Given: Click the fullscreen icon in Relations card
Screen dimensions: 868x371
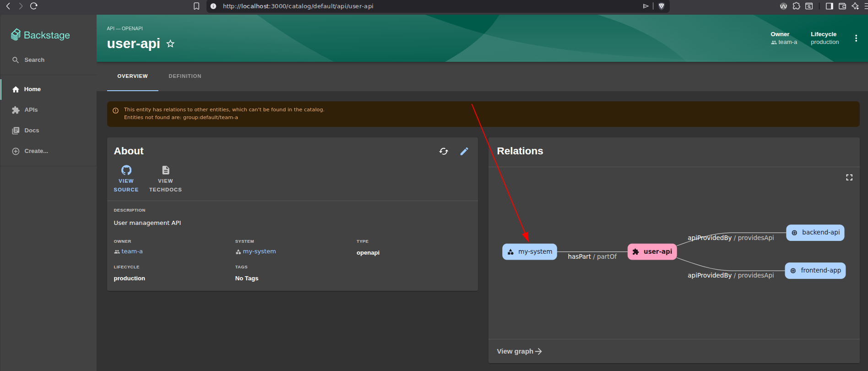Looking at the screenshot, I should 849,177.
